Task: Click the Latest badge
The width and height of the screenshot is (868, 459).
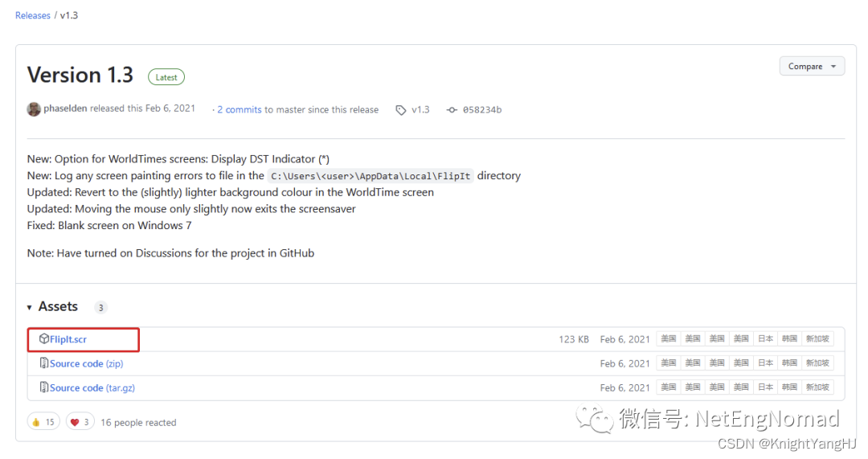Action: pos(166,77)
